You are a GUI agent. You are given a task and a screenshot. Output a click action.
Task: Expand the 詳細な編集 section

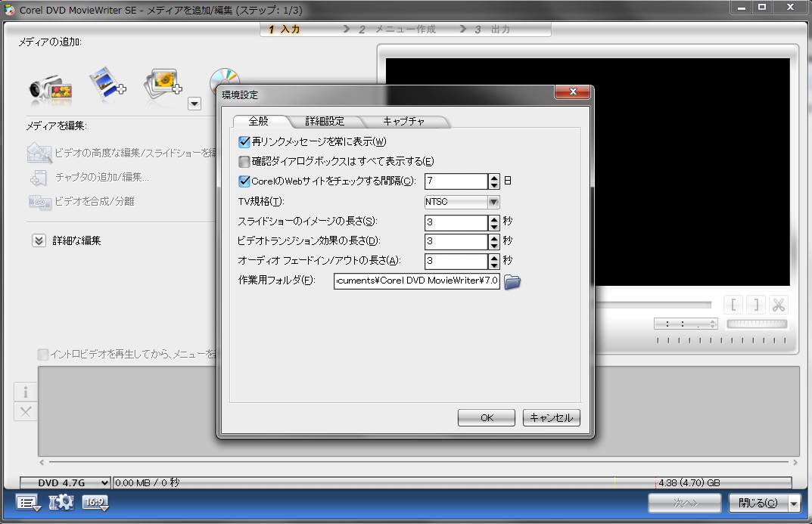pos(39,240)
